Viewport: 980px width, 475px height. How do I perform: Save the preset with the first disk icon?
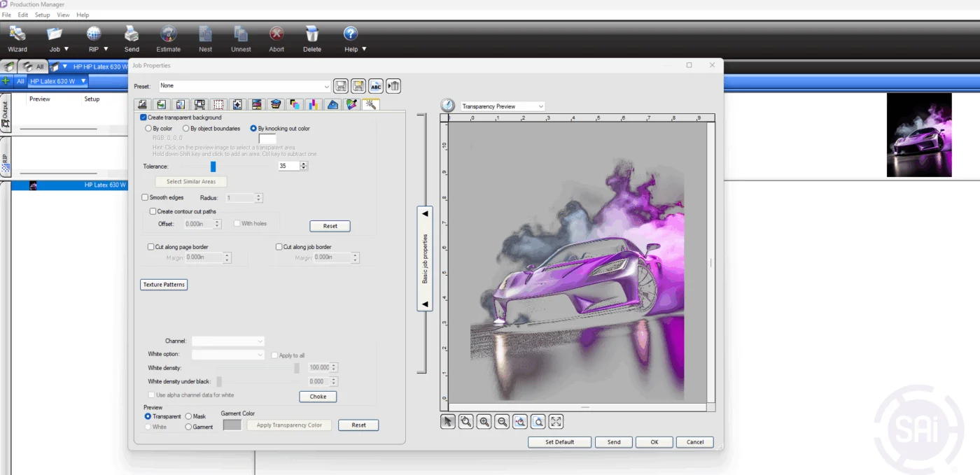pyautogui.click(x=341, y=86)
